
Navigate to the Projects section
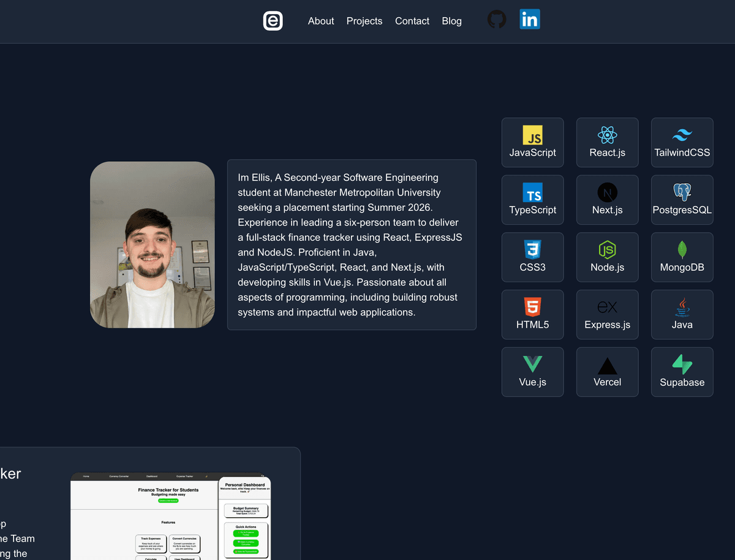click(364, 21)
